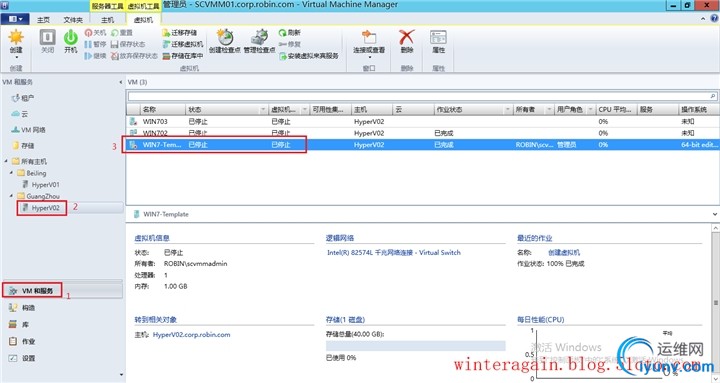
Task: Open the 所有者 column filter dropdown
Action: pyautogui.click(x=549, y=109)
